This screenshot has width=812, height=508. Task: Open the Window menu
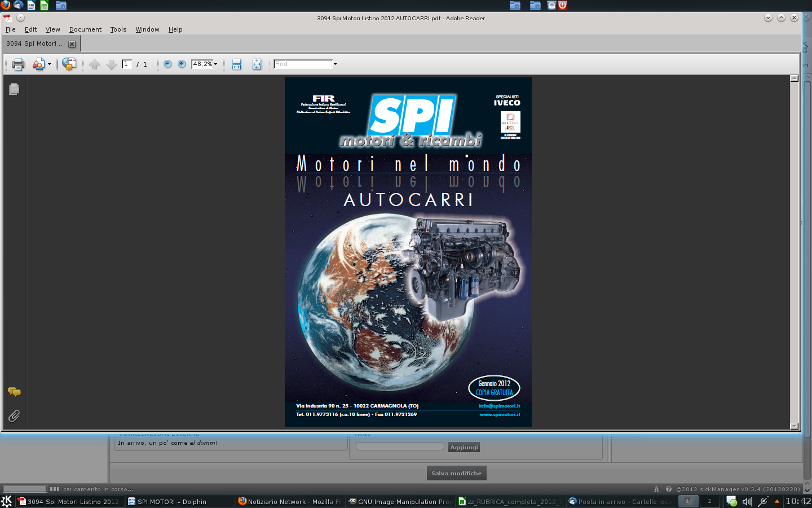(147, 29)
